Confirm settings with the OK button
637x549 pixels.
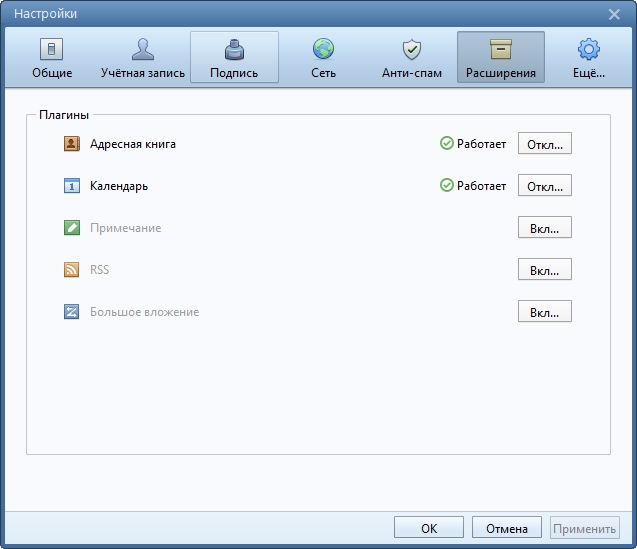[429, 527]
